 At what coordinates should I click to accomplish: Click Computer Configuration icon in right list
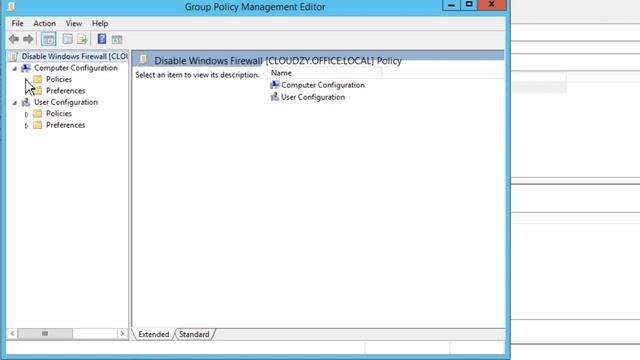pyautogui.click(x=275, y=85)
